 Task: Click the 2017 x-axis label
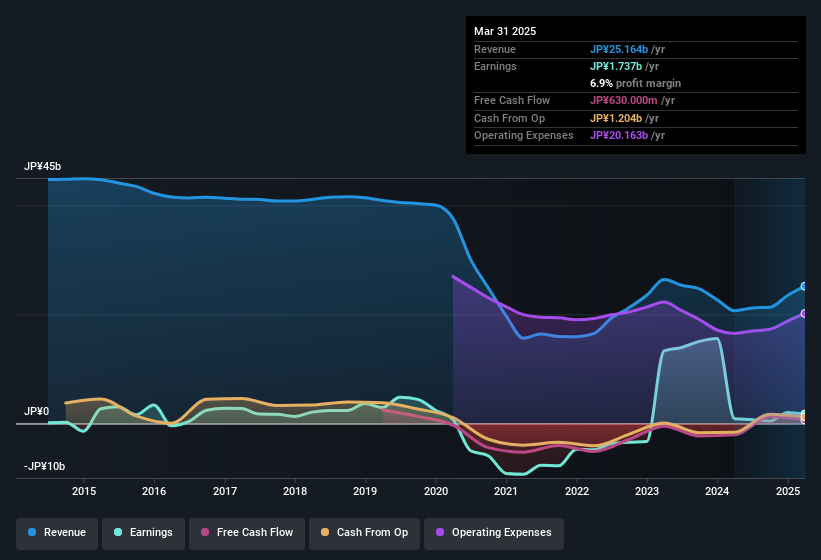225,491
